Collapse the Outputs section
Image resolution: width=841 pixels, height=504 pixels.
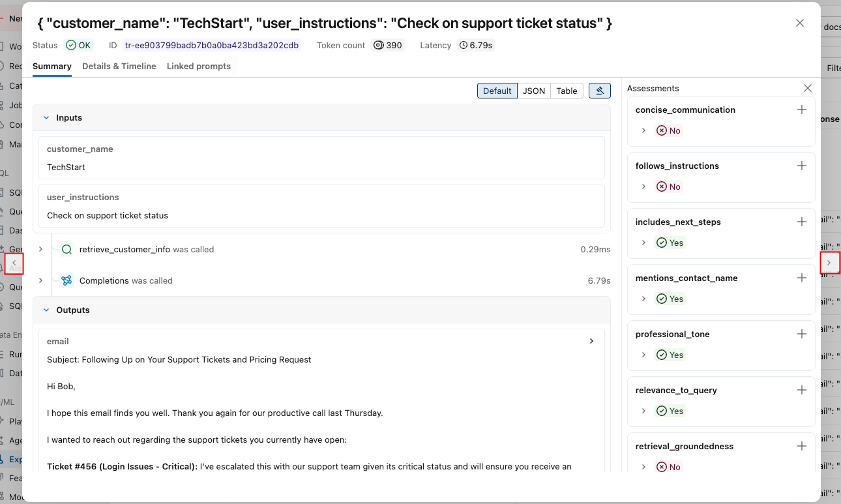(x=46, y=310)
